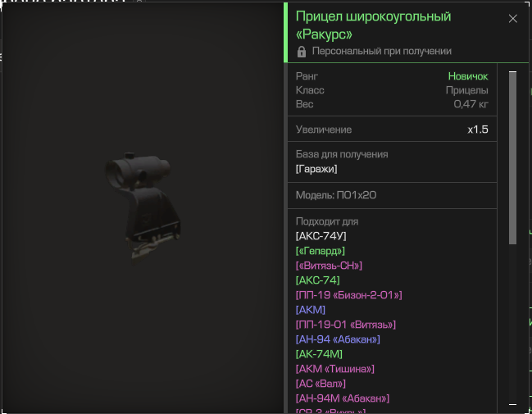Follow the [АКМ «Тишина»] link
Viewport: 532px width, 414px height.
[335, 369]
